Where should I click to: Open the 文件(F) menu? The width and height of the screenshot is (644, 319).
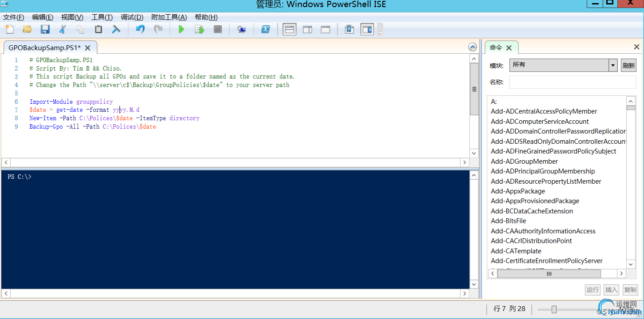pyautogui.click(x=13, y=17)
